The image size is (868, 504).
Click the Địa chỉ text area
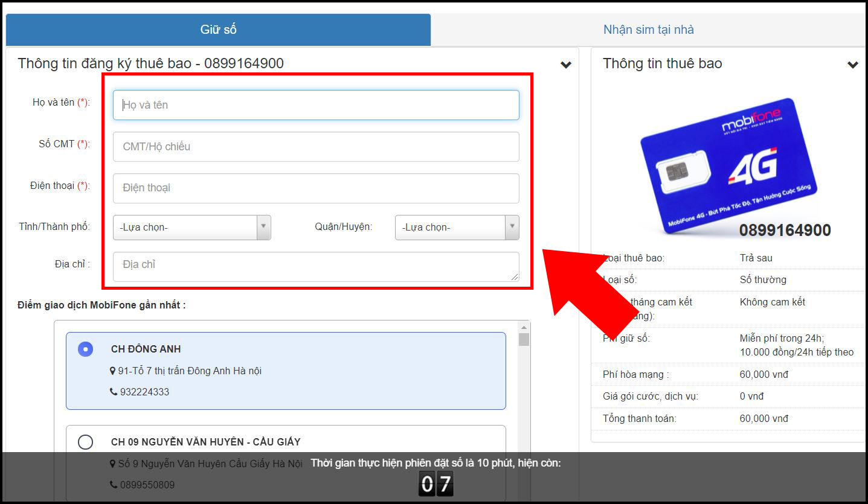tap(315, 266)
